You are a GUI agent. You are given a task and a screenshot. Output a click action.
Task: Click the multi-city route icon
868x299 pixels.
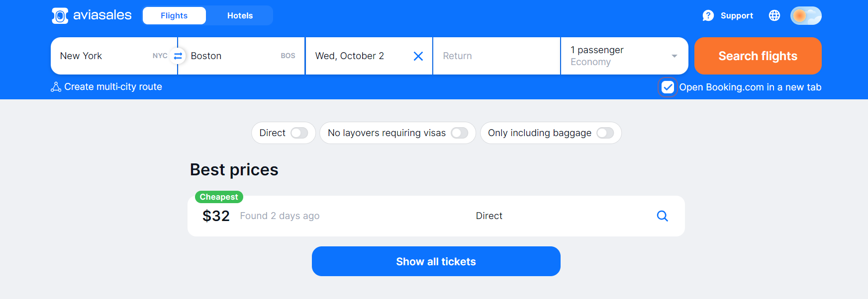pos(56,87)
